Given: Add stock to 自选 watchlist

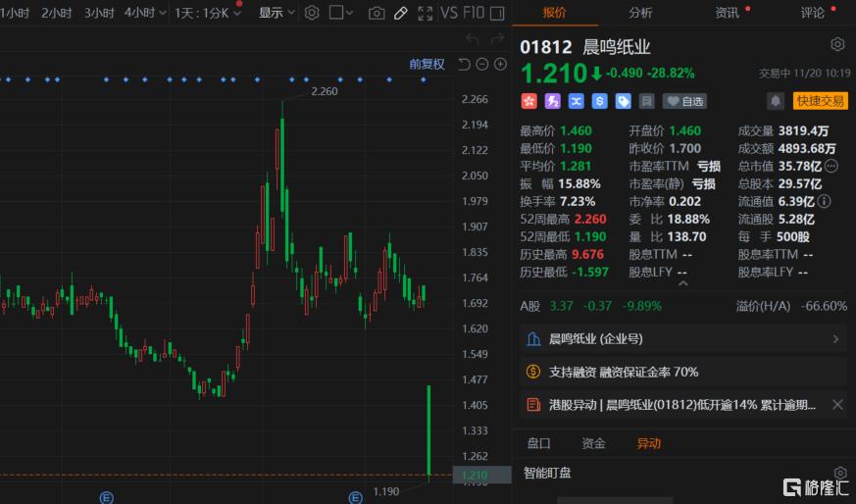Looking at the screenshot, I should 684,101.
